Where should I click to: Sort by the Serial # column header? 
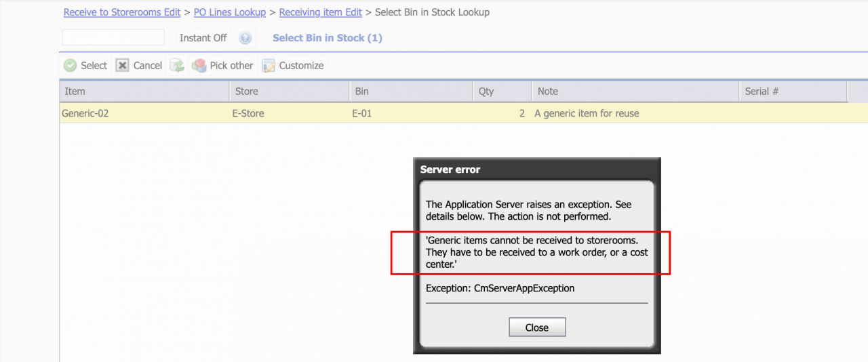(x=793, y=92)
